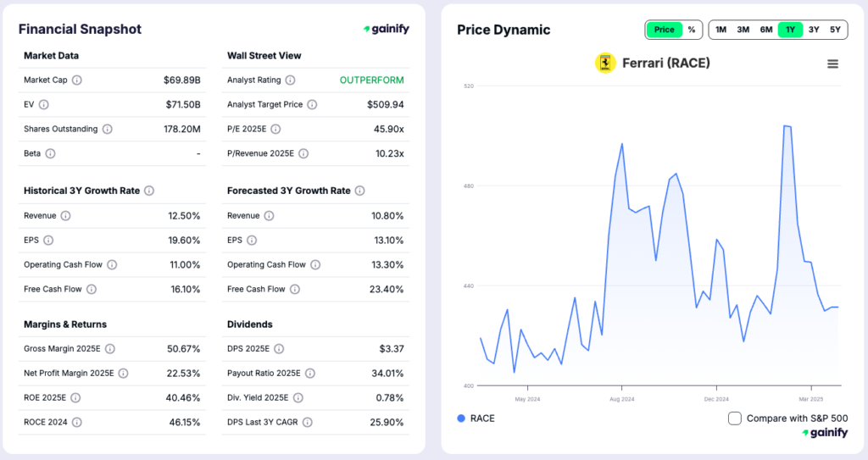Toggle the RACE series legend item
This screenshot has height=460, width=868.
476,418
